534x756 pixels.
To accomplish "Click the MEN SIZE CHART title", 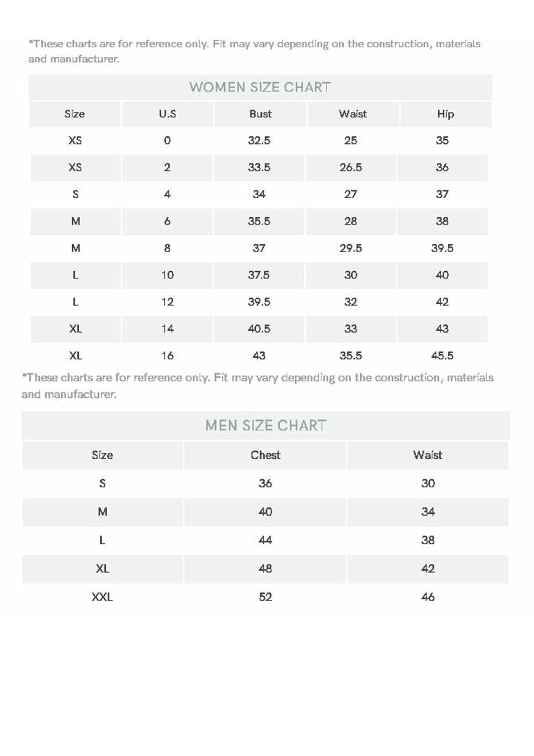I will tap(266, 425).
